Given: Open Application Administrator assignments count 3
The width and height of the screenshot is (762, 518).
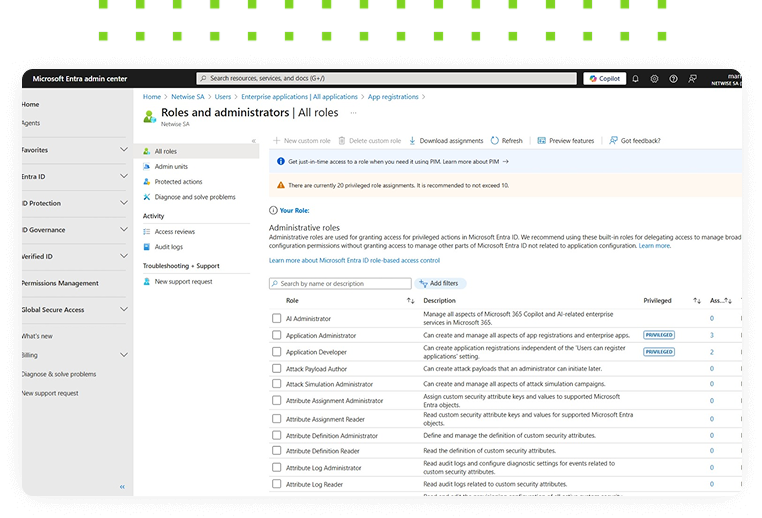Looking at the screenshot, I should pyautogui.click(x=711, y=335).
